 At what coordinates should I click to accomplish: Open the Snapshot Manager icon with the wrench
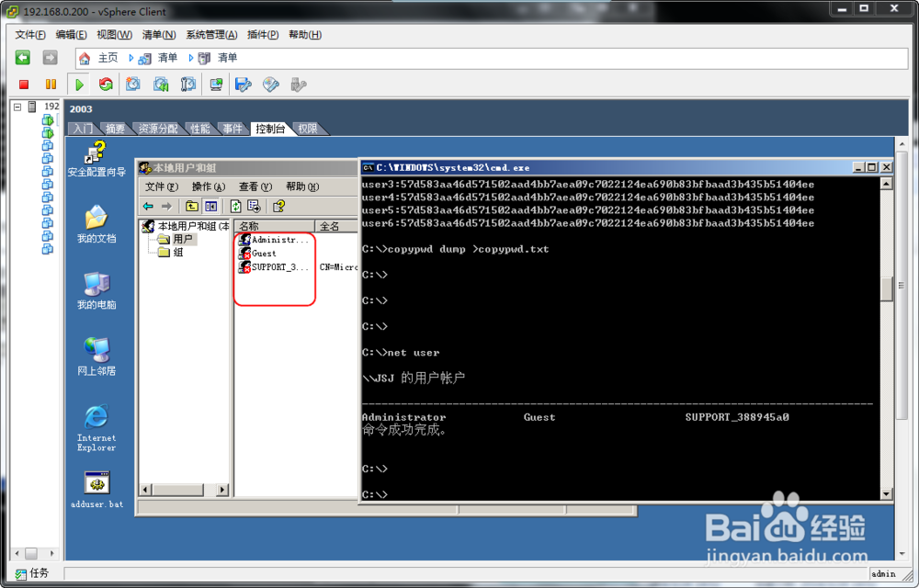[188, 85]
